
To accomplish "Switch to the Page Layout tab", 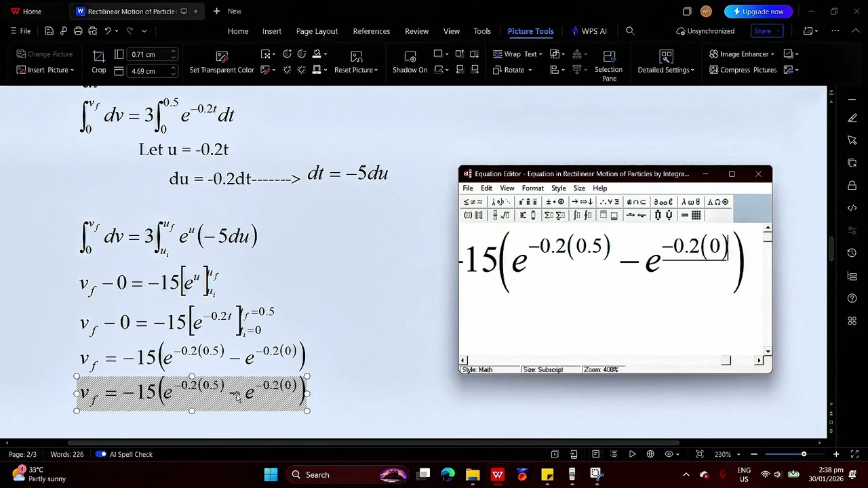I will coord(317,31).
